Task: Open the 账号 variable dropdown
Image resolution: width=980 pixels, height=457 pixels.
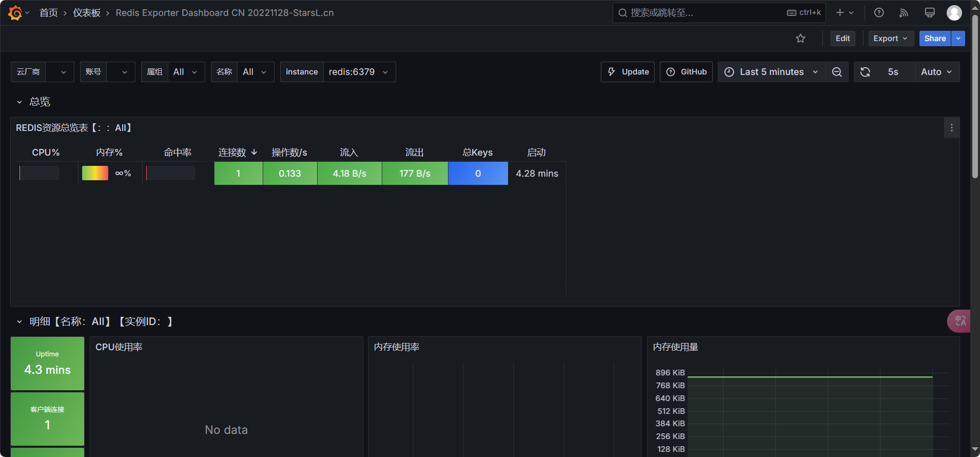Action: click(121, 72)
